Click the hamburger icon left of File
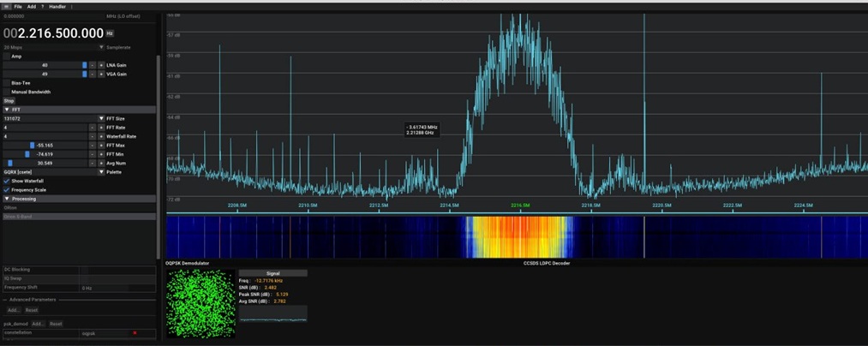The image size is (868, 346). click(6, 6)
